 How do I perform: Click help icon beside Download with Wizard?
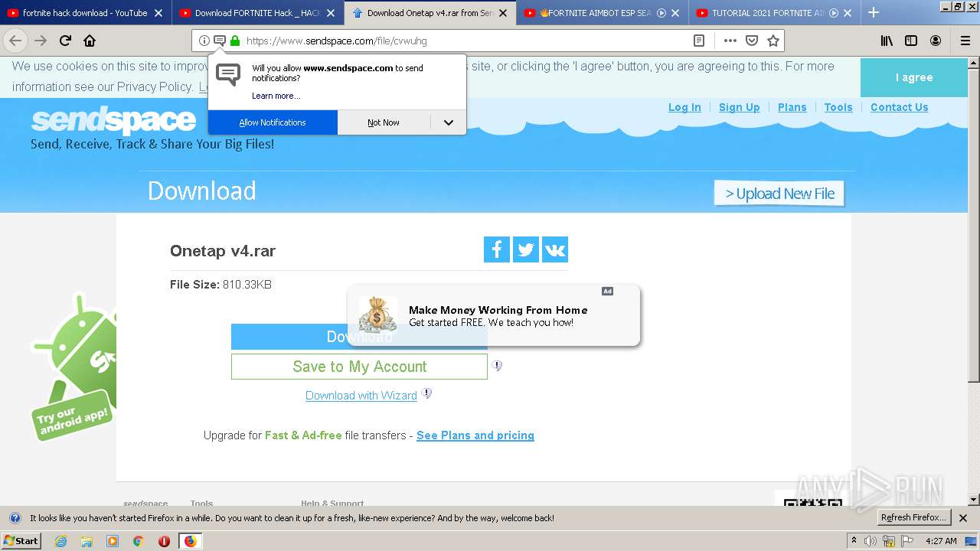click(x=426, y=393)
